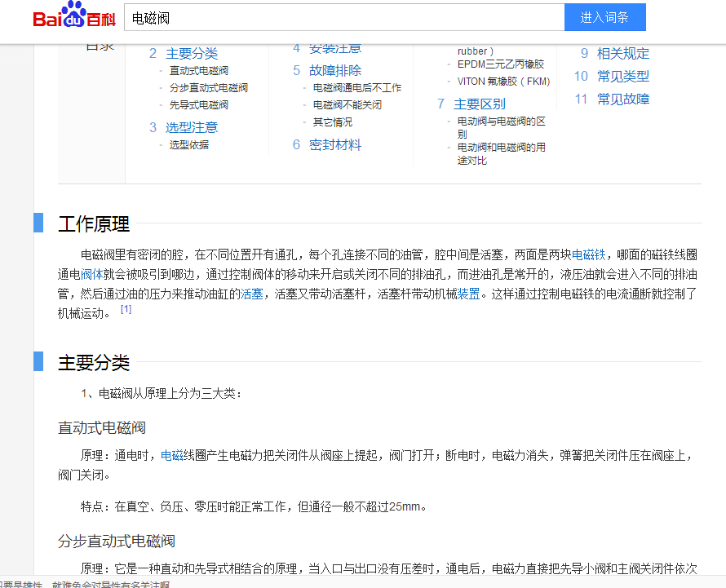Screen dimensions: 726x588
Task: Jump to 先导式电磁阀 from the contents
Action: click(198, 104)
